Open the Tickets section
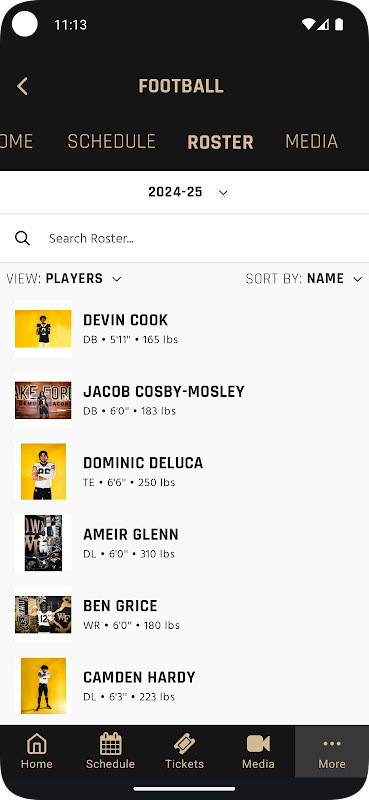The height and width of the screenshot is (800, 369). point(184,752)
